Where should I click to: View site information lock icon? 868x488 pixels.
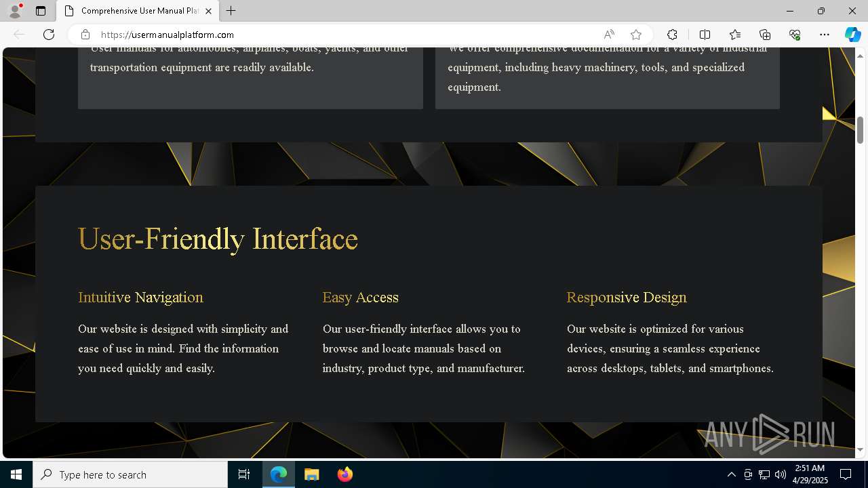[85, 35]
